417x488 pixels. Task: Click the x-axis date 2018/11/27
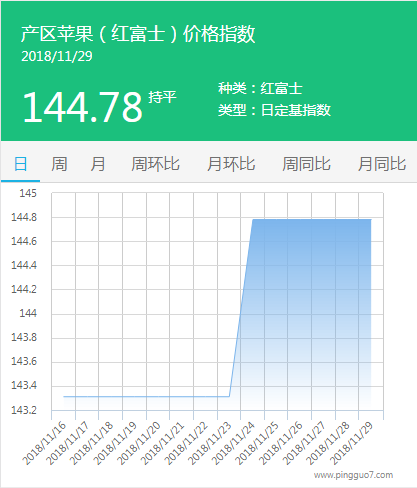pos(304,443)
